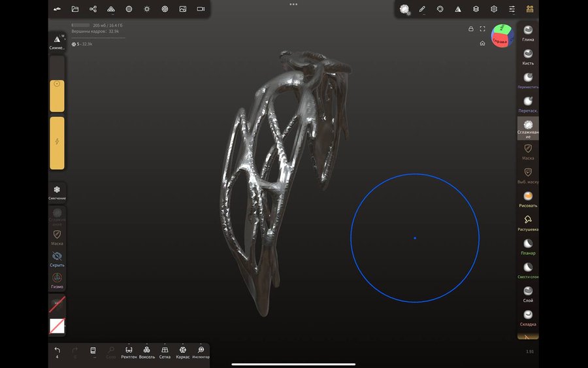Open the camera settings icon

click(201, 9)
